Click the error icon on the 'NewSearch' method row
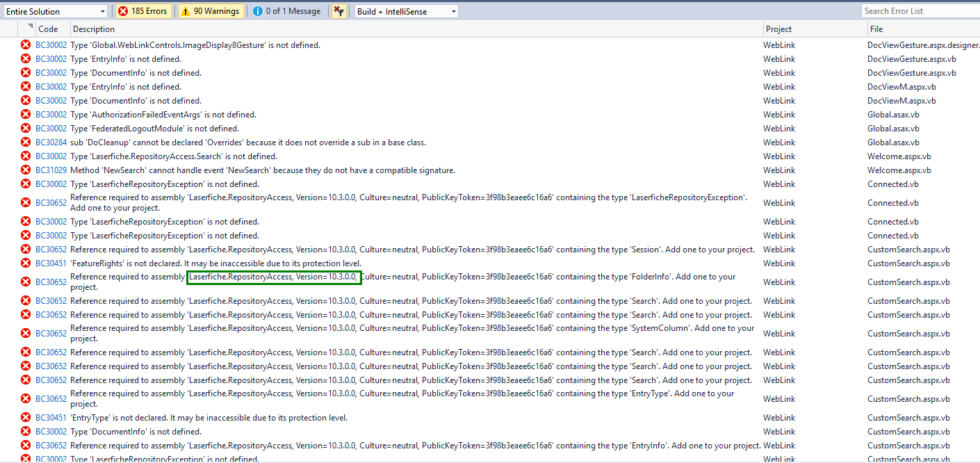This screenshot has height=463, width=980. pos(26,170)
